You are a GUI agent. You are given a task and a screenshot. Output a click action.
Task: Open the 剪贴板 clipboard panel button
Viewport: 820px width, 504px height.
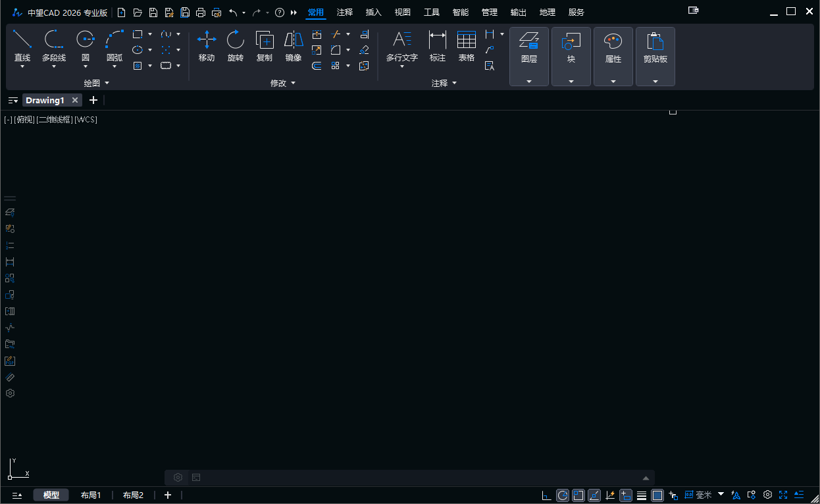pyautogui.click(x=655, y=57)
